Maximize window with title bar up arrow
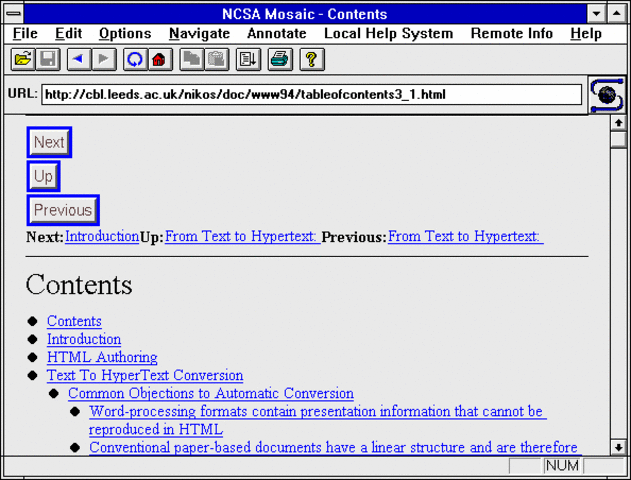This screenshot has width=631, height=480. [x=617, y=14]
